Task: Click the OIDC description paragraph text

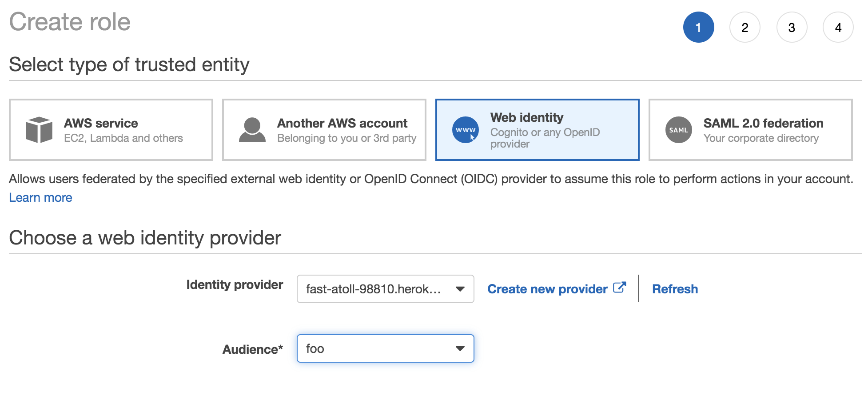Action: point(431,179)
